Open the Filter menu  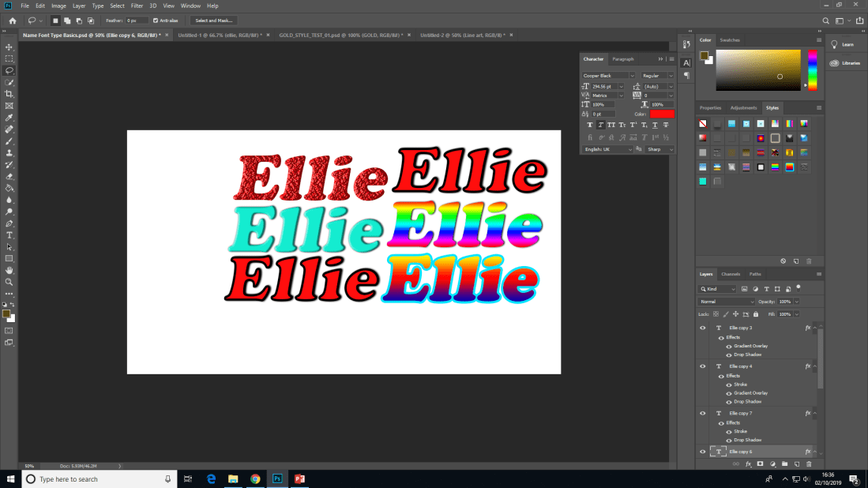click(x=137, y=6)
